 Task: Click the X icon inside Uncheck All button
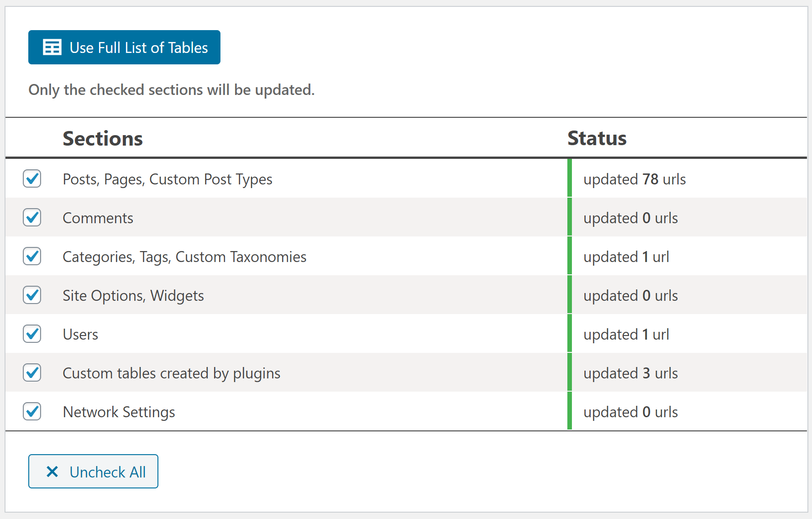point(52,472)
